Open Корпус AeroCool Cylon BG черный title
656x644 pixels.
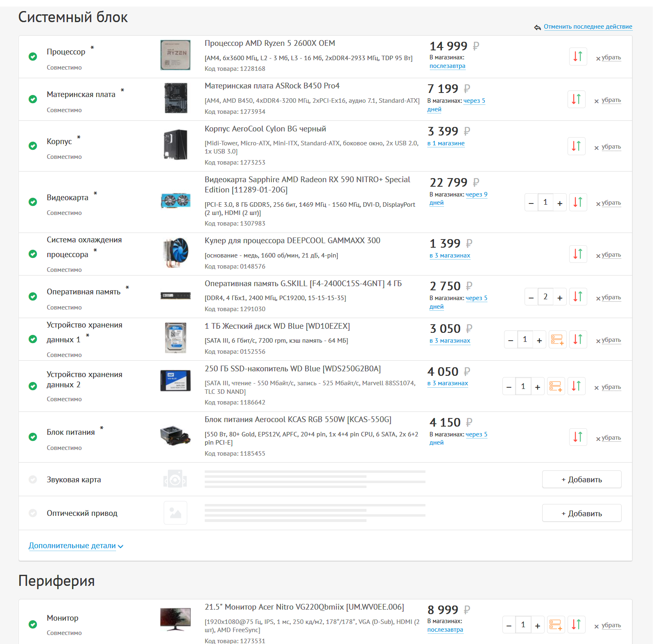click(x=265, y=129)
